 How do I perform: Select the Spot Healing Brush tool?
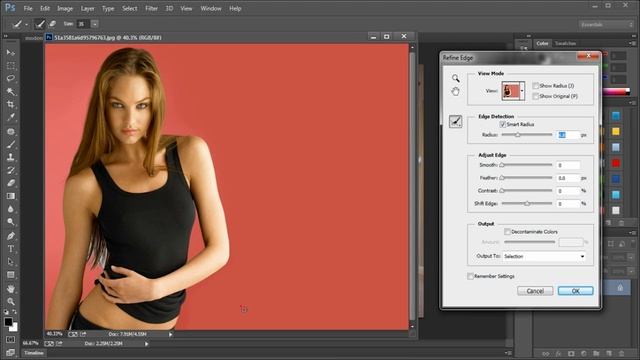click(x=11, y=131)
